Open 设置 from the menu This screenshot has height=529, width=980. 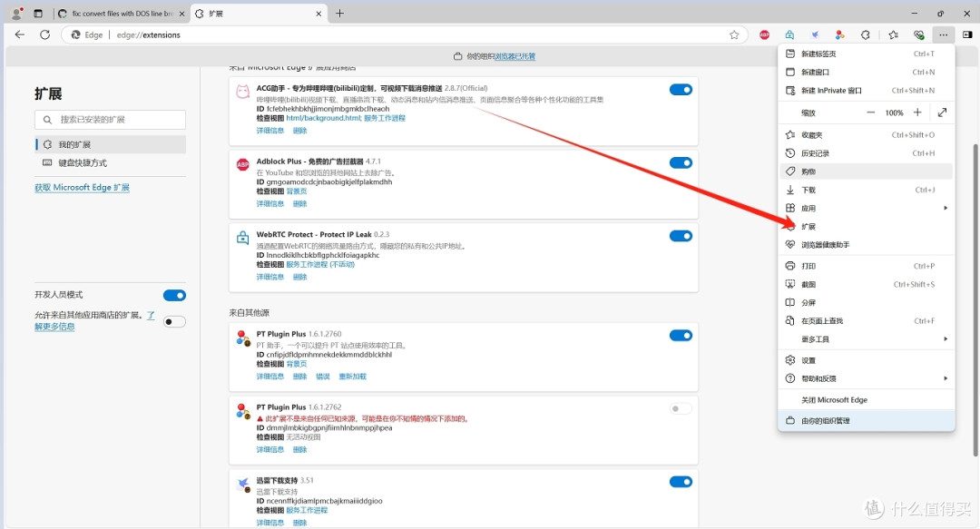[808, 360]
